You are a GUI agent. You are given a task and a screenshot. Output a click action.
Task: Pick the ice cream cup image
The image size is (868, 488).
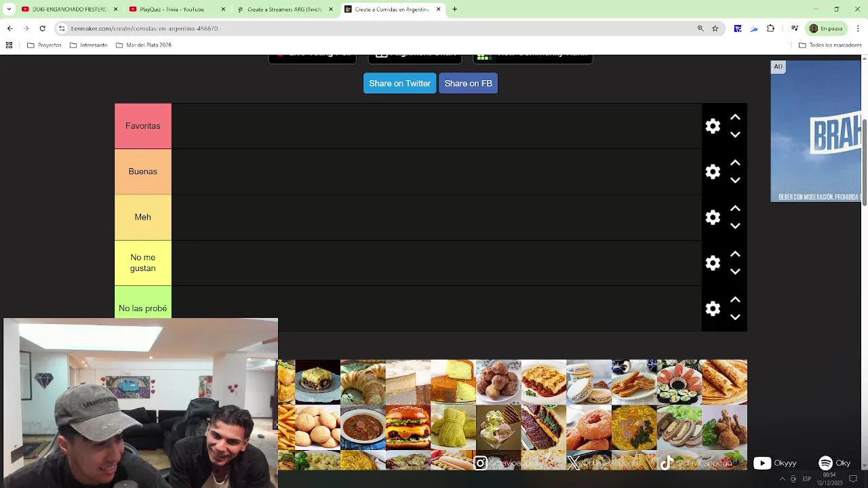click(x=498, y=428)
